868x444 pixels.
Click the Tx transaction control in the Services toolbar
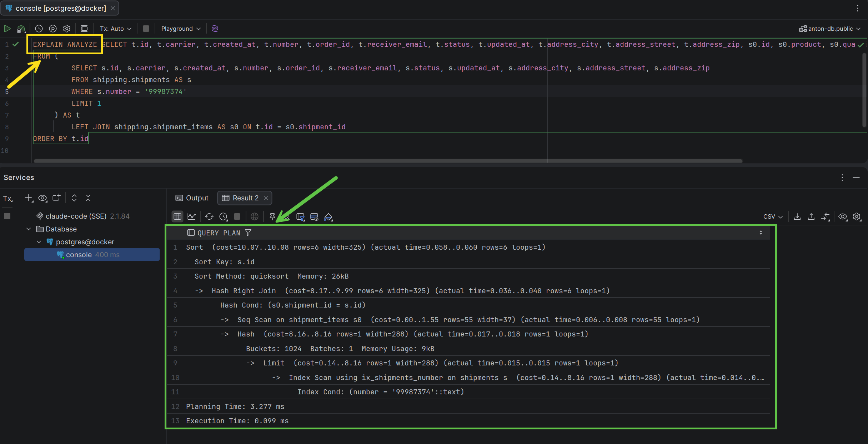(8, 198)
